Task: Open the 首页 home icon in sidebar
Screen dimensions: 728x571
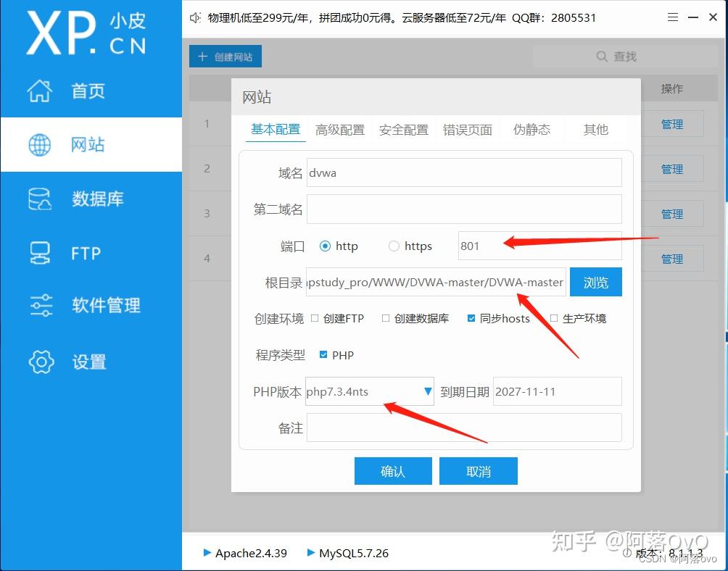Action: [x=40, y=91]
